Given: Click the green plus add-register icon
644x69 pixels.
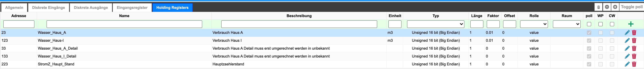Looking at the screenshot, I should (631, 24).
